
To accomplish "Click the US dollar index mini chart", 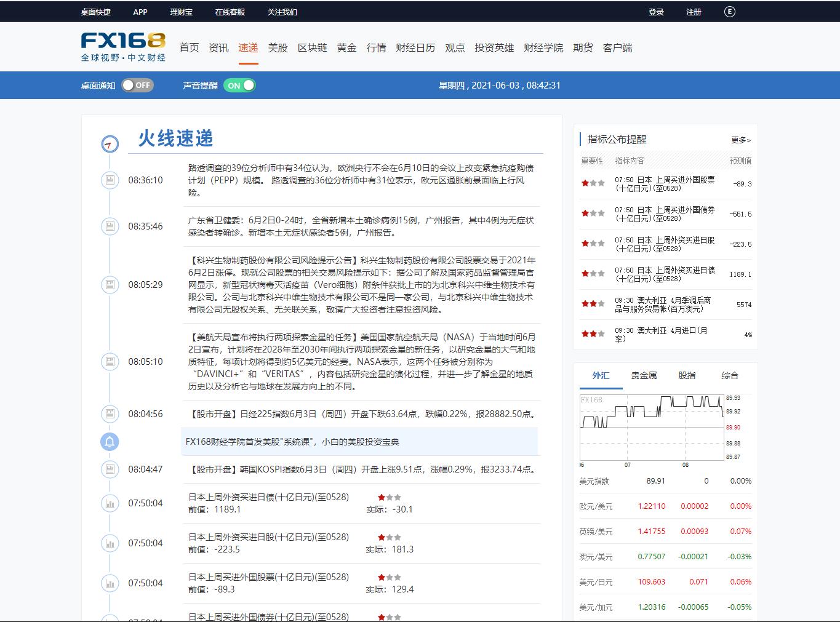I will click(x=652, y=428).
